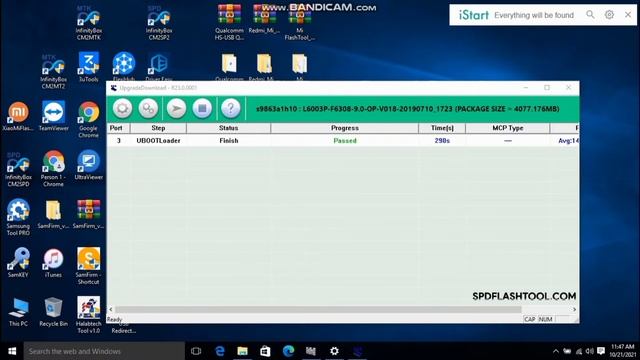Open InfinityBox CM2SPD desktop shortcut
This screenshot has height=360, width=640.
(x=18, y=170)
